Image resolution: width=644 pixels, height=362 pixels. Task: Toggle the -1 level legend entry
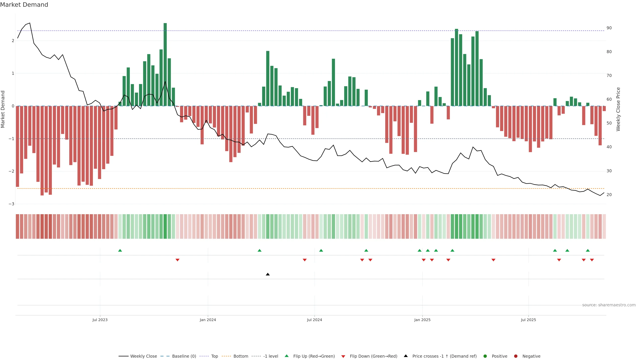[x=271, y=356]
